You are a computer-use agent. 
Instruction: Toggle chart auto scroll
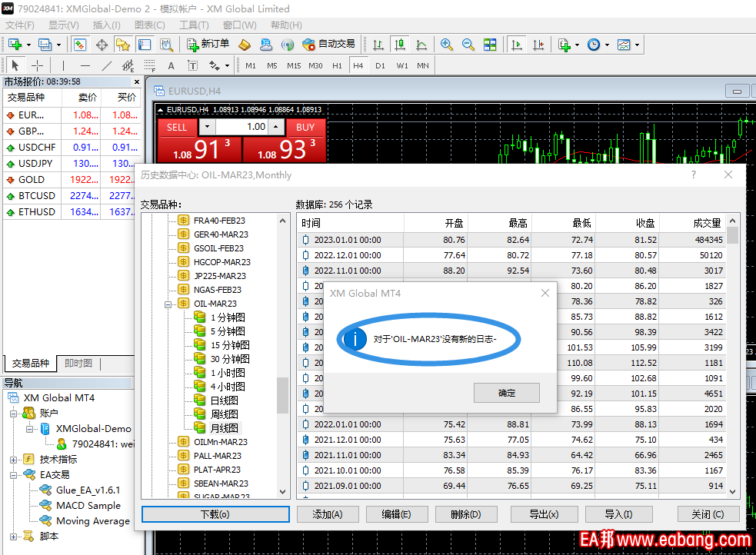517,45
